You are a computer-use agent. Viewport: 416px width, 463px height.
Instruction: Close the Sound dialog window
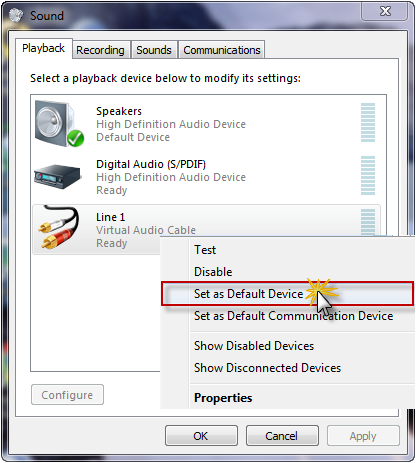[x=385, y=12]
